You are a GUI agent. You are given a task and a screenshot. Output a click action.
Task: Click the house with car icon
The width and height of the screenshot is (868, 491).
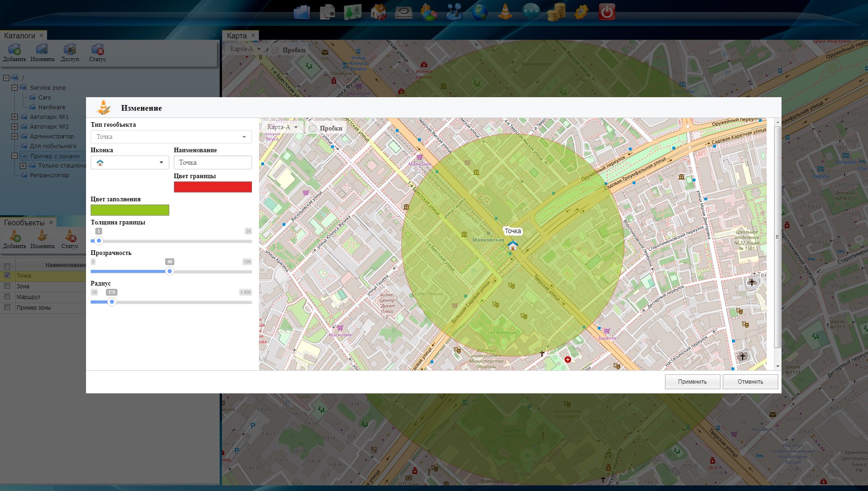(x=378, y=12)
